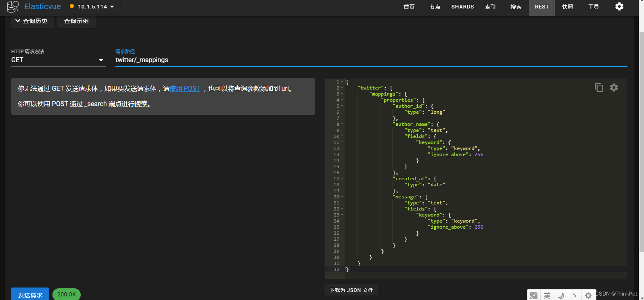The width and height of the screenshot is (644, 300).
Task: Click the page vertical scrollbar
Action: 642,141
